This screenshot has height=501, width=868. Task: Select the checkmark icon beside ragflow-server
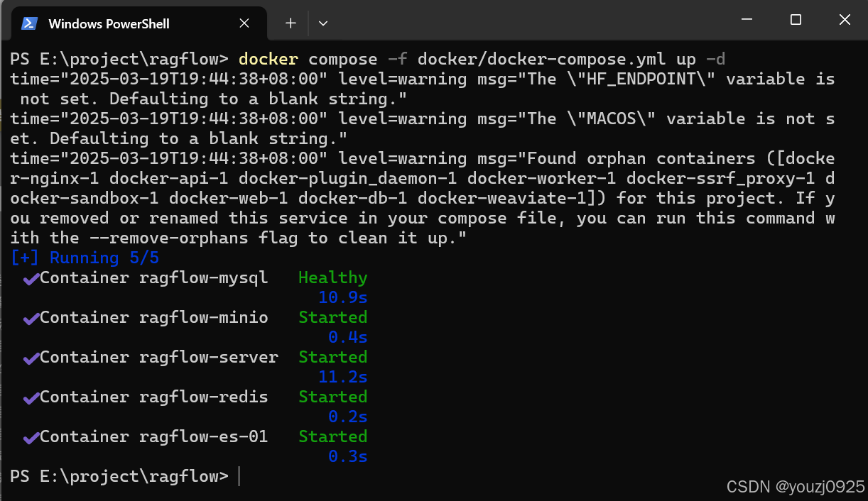pyautogui.click(x=30, y=357)
